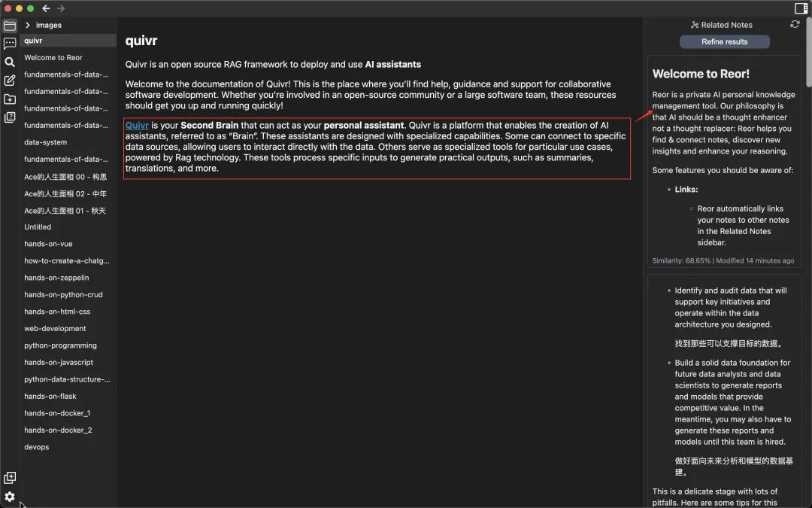
Task: Open the new window icon near bottom
Action: 9,477
